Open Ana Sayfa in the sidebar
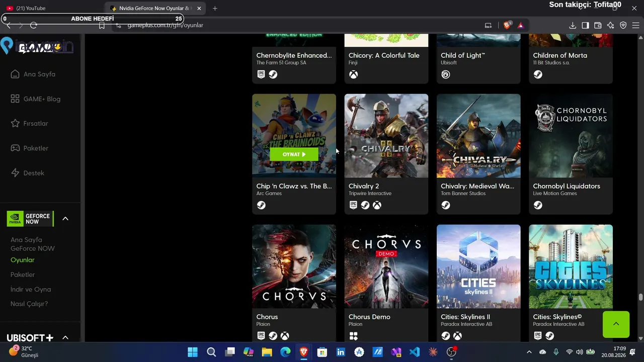644x362 pixels. tap(33, 74)
